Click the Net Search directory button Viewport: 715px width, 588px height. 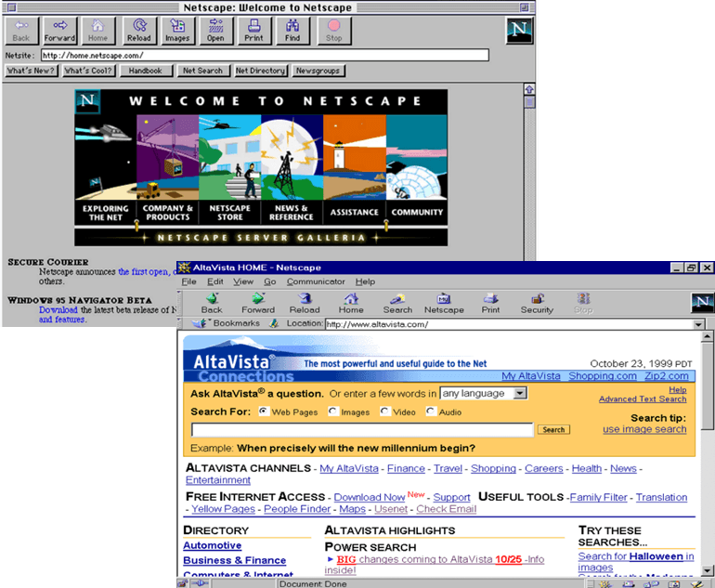[203, 71]
